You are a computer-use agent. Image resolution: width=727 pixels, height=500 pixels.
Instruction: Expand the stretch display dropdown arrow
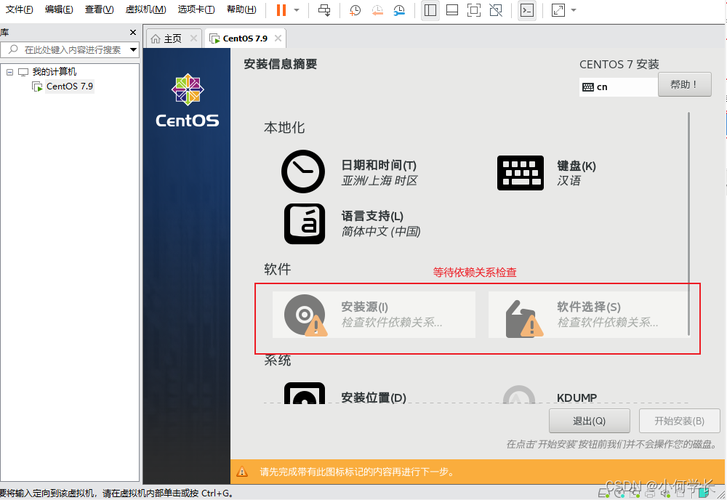point(574,10)
